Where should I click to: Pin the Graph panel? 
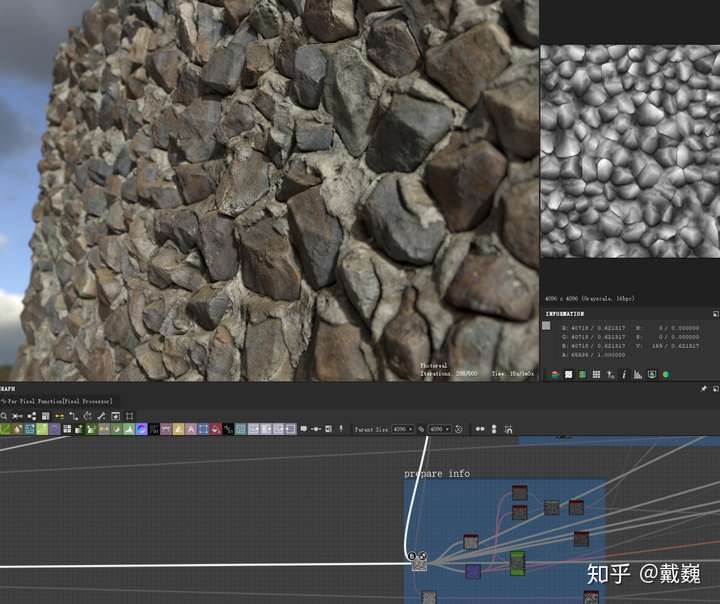704,389
